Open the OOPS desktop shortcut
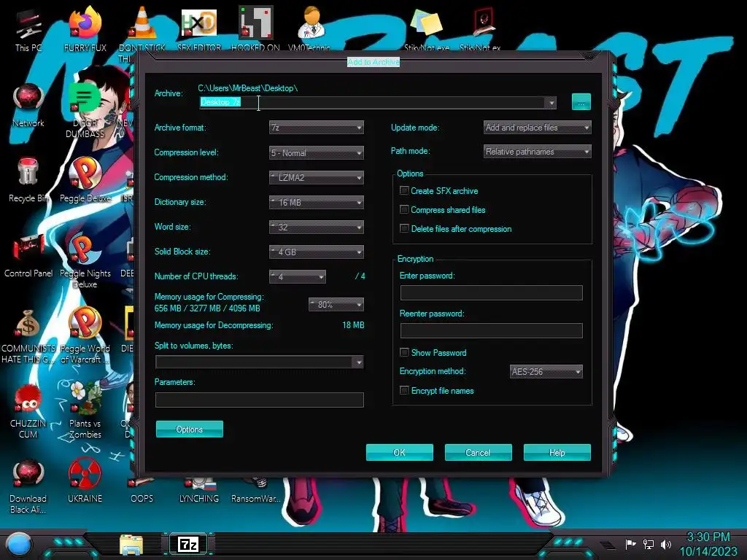 [142, 491]
